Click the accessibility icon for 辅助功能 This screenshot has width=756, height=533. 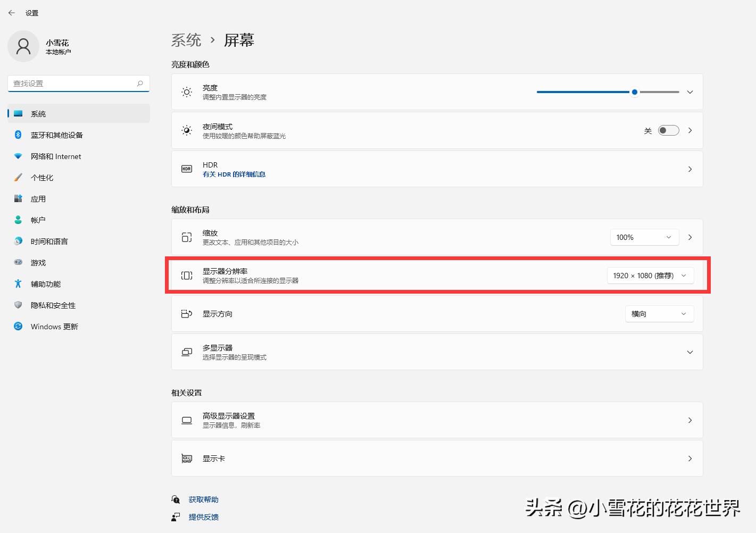[18, 284]
